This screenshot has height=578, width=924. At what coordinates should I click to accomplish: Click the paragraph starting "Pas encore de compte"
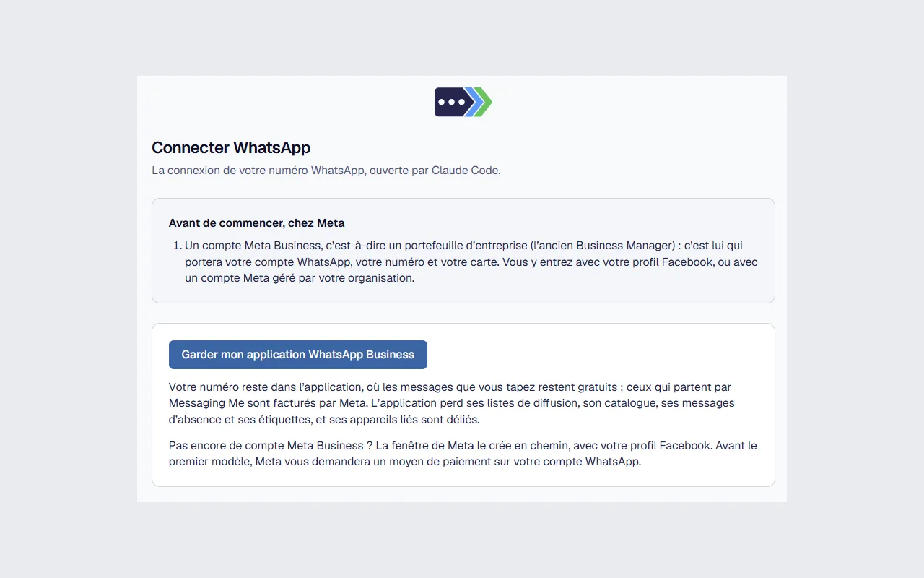click(463, 454)
